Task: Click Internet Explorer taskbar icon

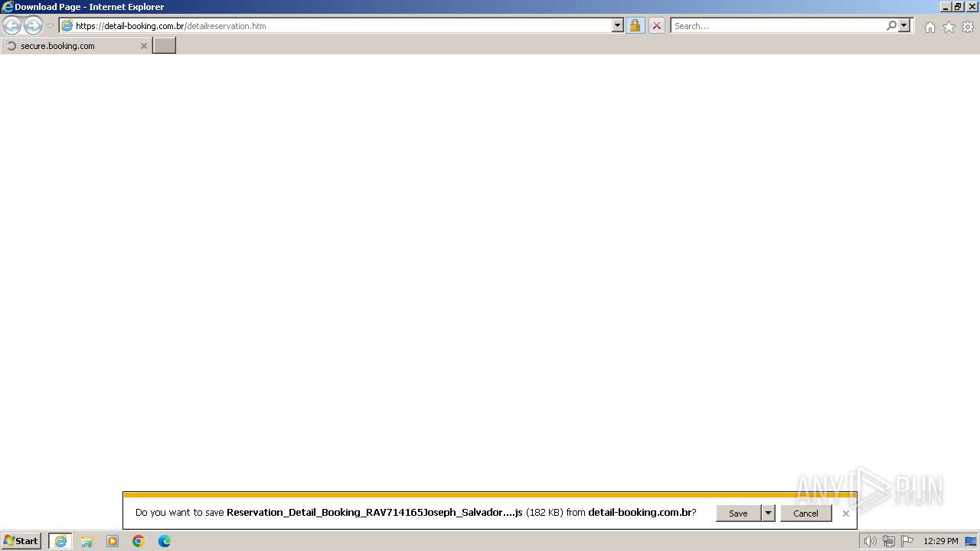Action: tap(60, 541)
